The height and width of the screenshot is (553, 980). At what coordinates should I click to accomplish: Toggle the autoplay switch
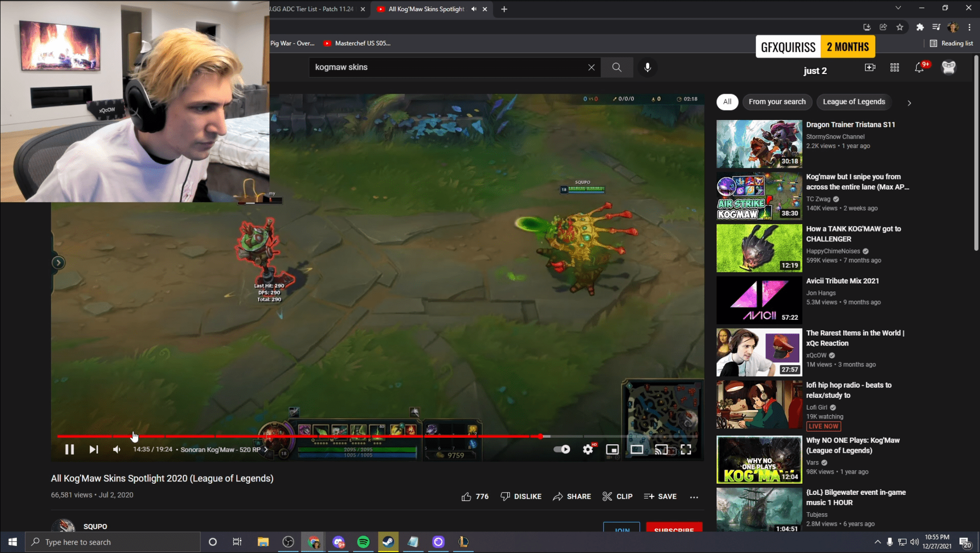click(562, 449)
